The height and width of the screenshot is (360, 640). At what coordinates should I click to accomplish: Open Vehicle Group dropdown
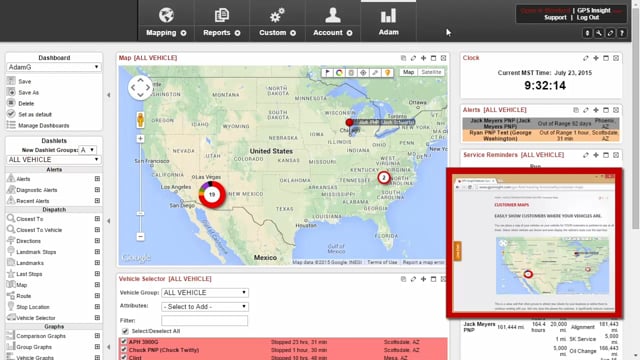coord(205,293)
